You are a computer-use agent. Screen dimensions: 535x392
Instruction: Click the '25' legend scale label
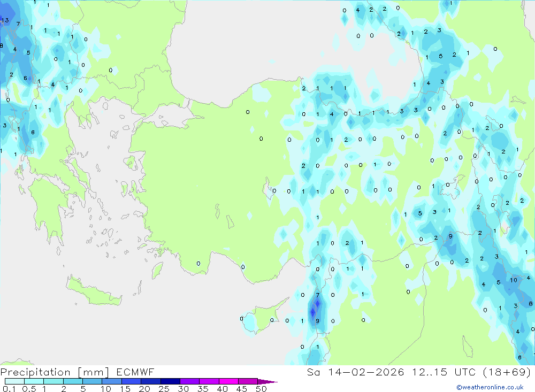164,389
